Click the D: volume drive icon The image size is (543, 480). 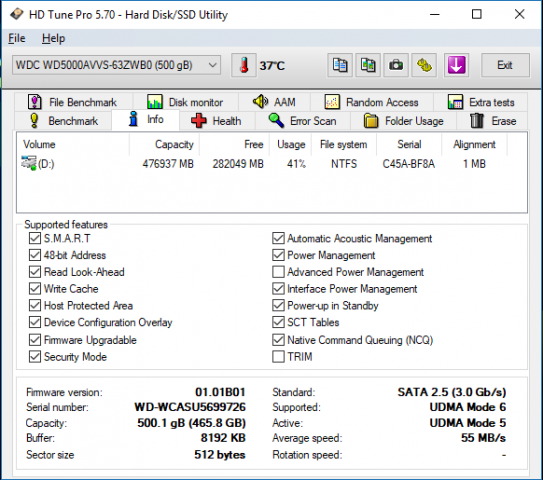(29, 163)
